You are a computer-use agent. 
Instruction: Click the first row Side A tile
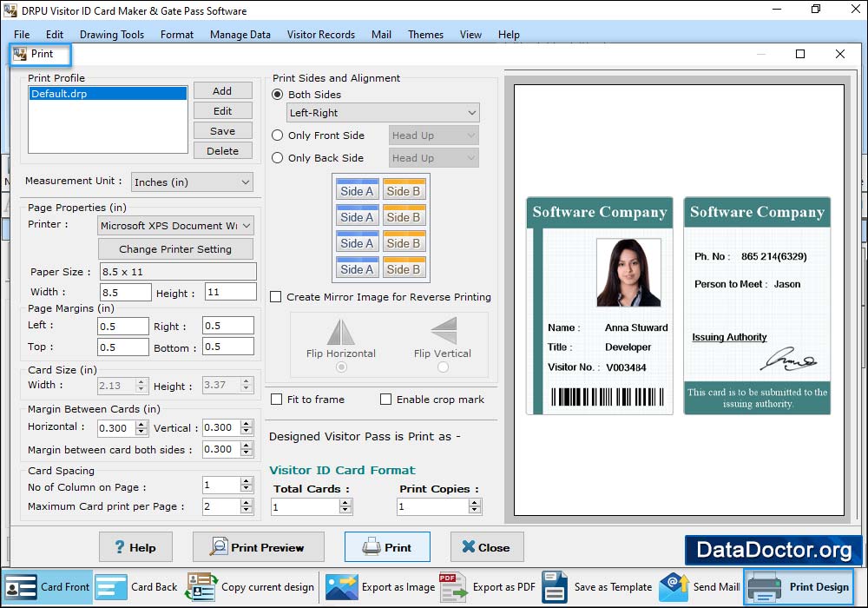coord(357,189)
